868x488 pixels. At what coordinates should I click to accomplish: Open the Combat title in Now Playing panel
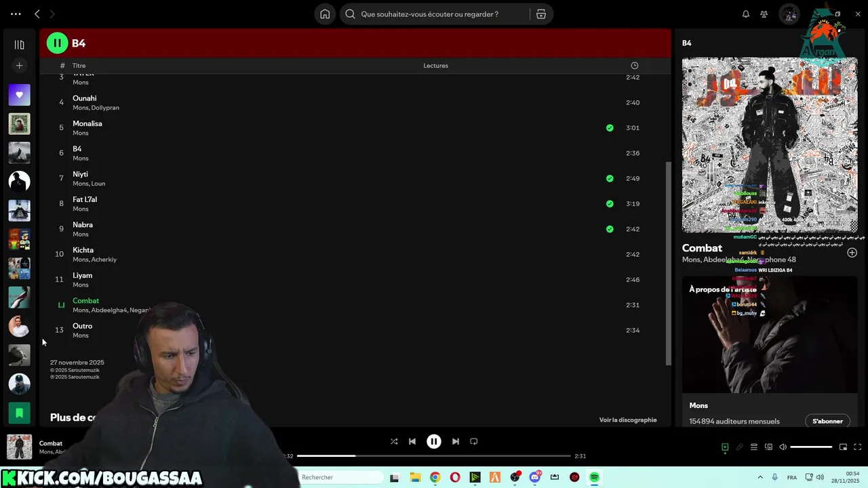[x=702, y=248]
